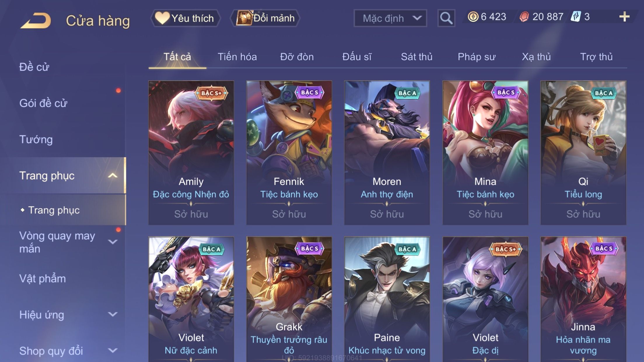This screenshot has height=362, width=644.
Task: Open the Đổi mảnh fragment exchange
Action: coord(265,18)
